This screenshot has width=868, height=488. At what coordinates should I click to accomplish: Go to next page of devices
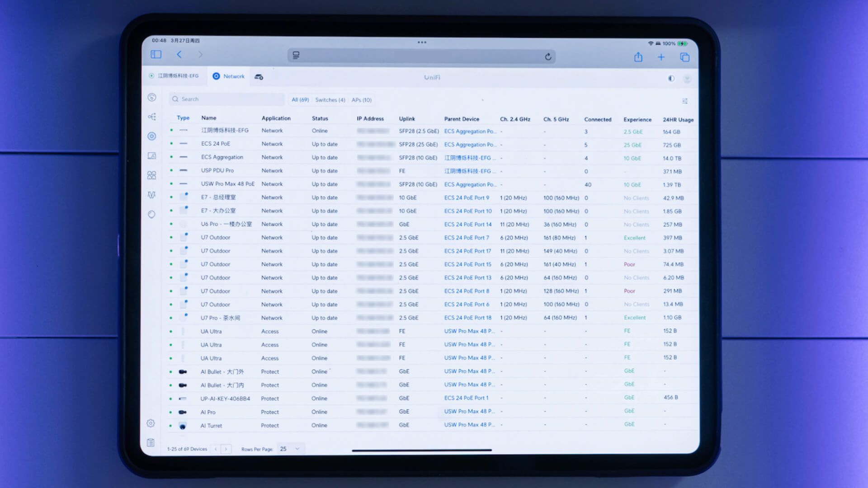[x=226, y=449]
